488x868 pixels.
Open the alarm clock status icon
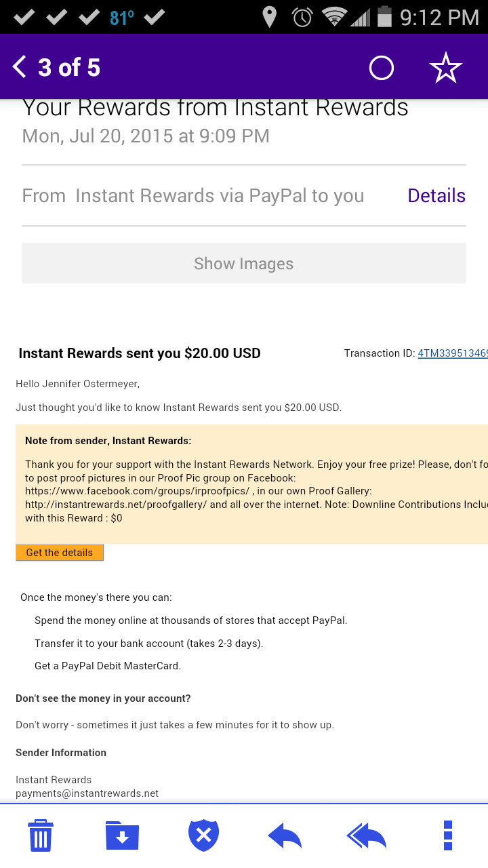(x=302, y=17)
